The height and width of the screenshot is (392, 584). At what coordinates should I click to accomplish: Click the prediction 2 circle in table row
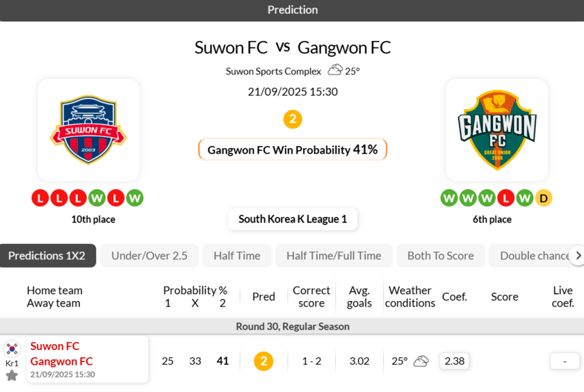coord(263,361)
